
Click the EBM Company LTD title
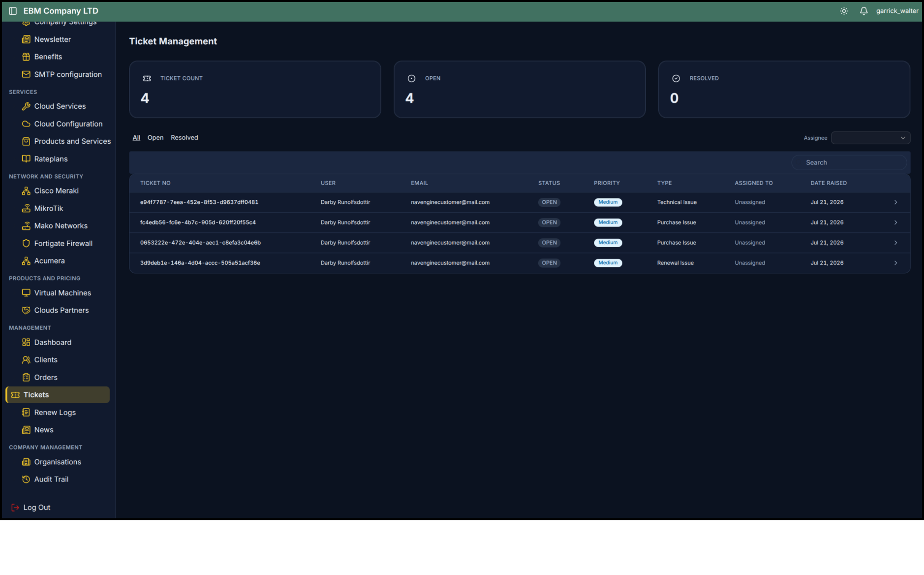(x=61, y=11)
